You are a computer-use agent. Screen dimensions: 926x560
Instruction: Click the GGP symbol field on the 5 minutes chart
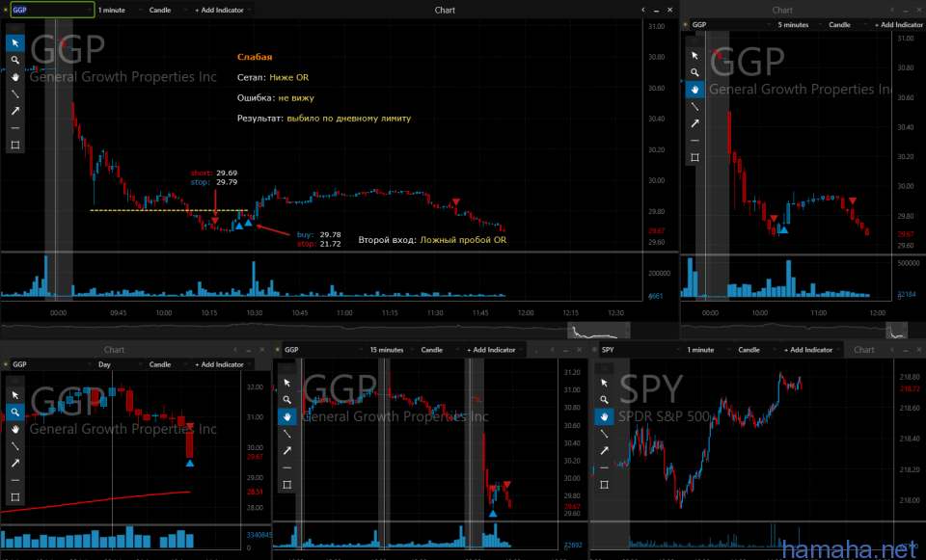(x=731, y=25)
